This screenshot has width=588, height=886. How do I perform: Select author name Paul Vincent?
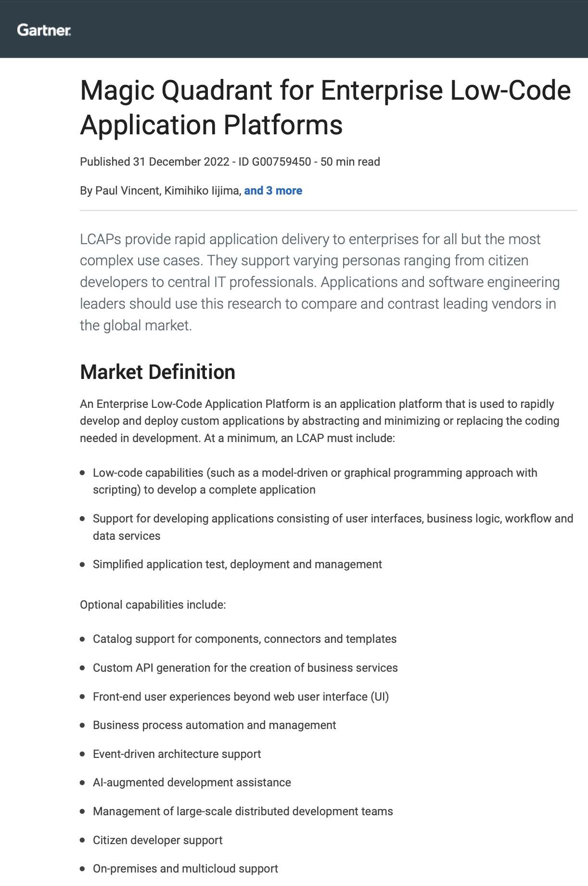point(127,191)
